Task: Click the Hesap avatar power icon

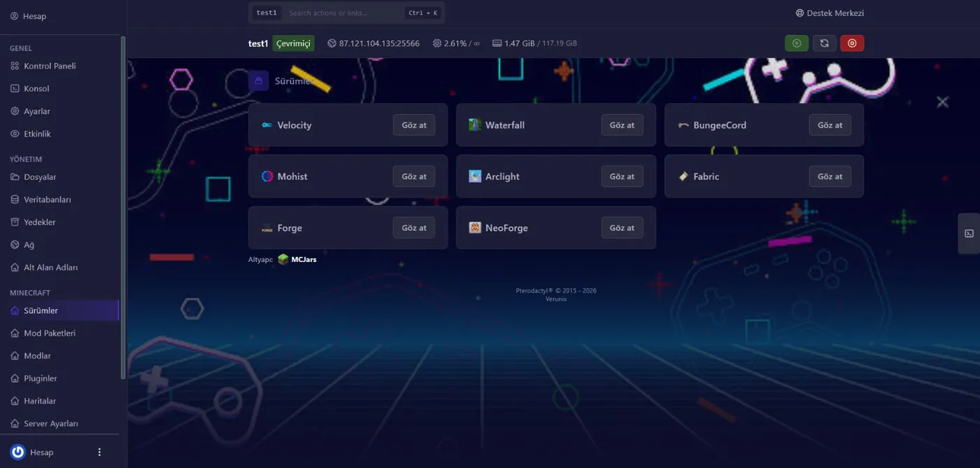Action: point(18,452)
